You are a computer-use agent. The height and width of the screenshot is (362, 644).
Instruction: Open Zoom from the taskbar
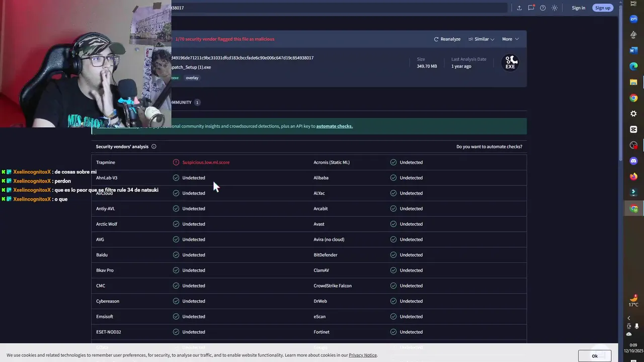[633, 19]
